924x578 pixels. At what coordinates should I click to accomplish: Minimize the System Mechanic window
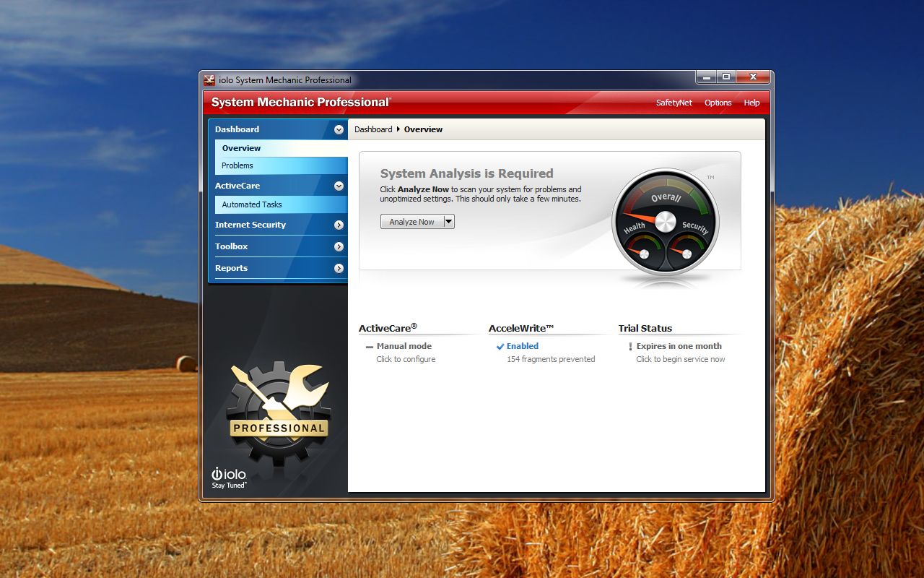[x=706, y=77]
